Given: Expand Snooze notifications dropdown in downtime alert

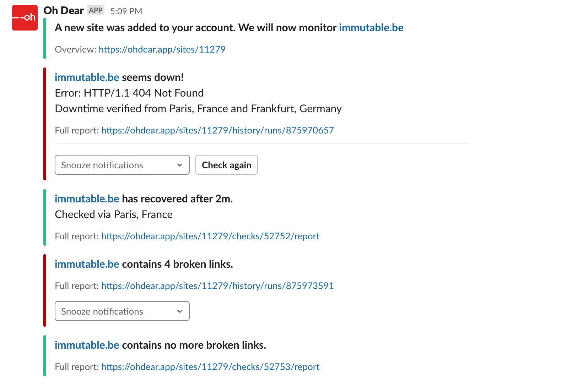Looking at the screenshot, I should pyautogui.click(x=122, y=165).
